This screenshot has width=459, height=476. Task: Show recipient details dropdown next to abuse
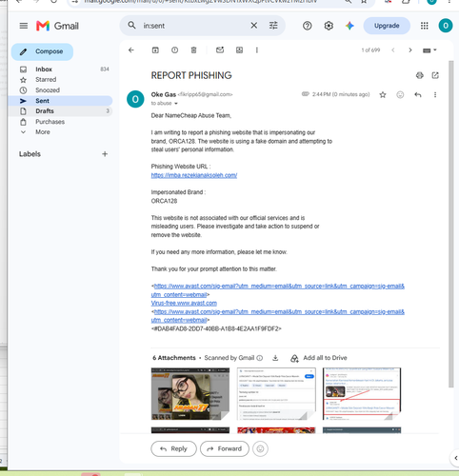pyautogui.click(x=176, y=104)
